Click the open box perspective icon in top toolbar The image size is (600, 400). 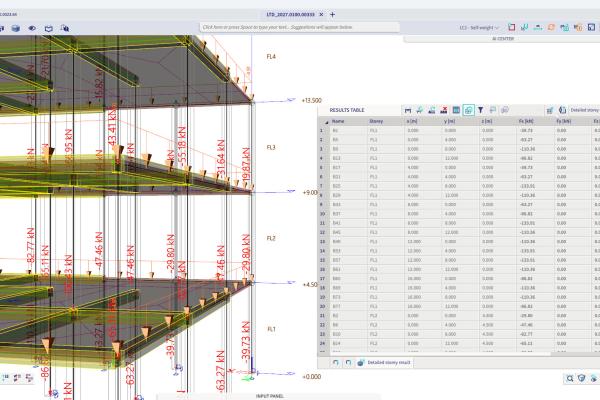click(x=49, y=28)
